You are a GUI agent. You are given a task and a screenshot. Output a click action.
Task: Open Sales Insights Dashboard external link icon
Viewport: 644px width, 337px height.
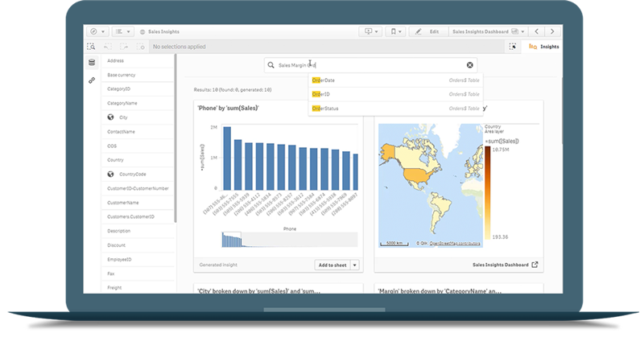pyautogui.click(x=535, y=264)
